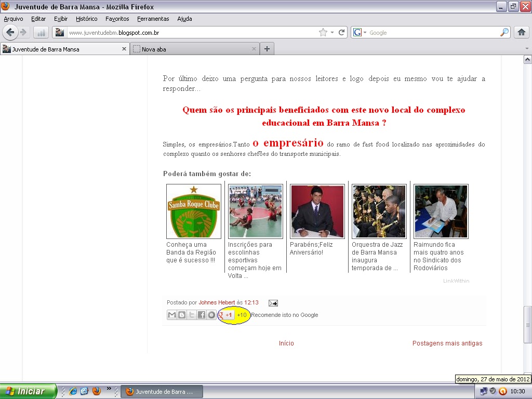Open Orquestra de Jazz de Barra Mansa link
The image size is (532, 399).
(x=377, y=256)
